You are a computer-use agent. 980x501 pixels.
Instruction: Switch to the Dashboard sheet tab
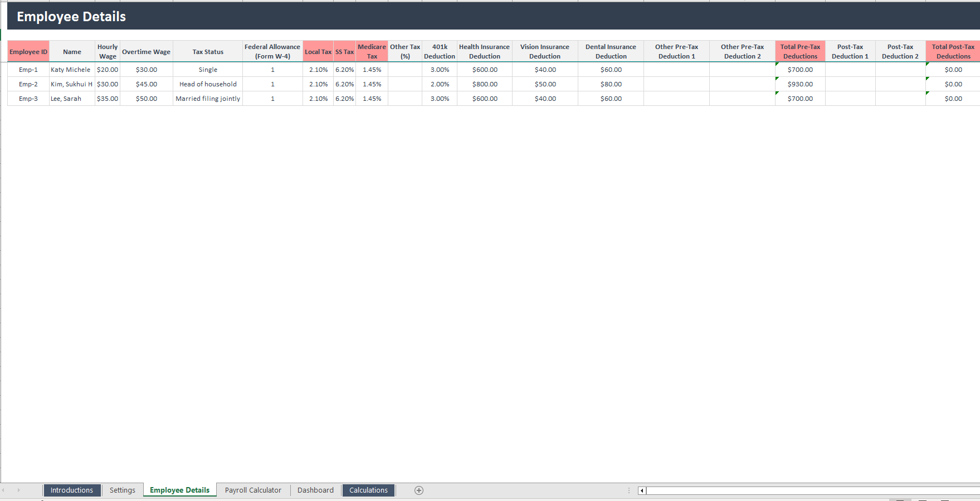315,490
